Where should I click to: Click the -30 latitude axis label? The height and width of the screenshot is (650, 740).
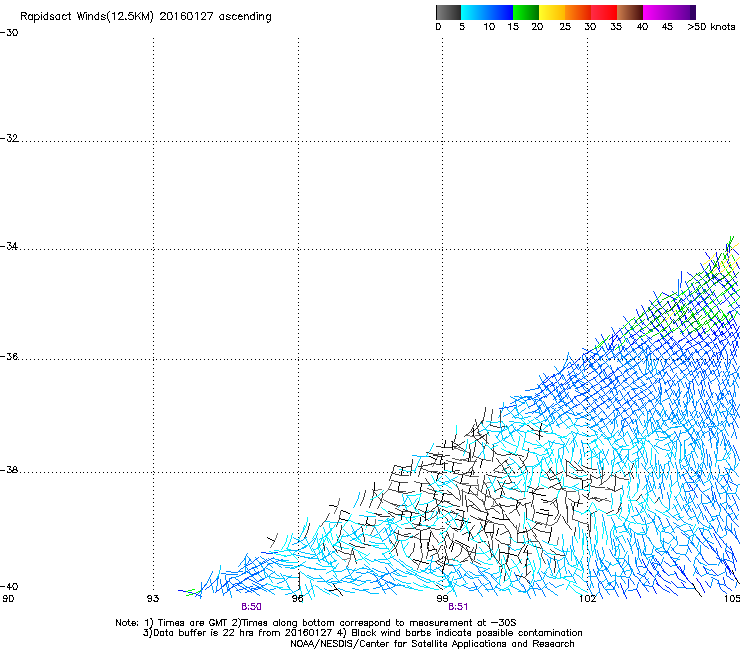coord(9,33)
